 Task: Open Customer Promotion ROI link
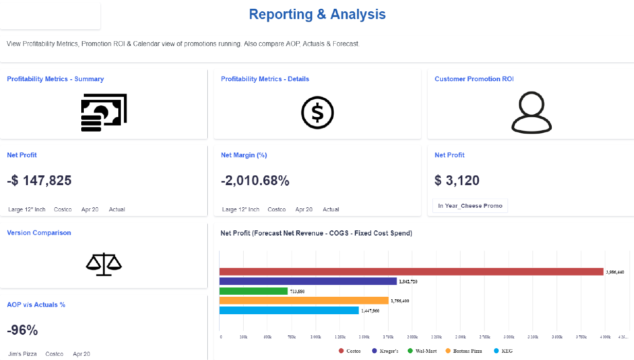pyautogui.click(x=474, y=79)
